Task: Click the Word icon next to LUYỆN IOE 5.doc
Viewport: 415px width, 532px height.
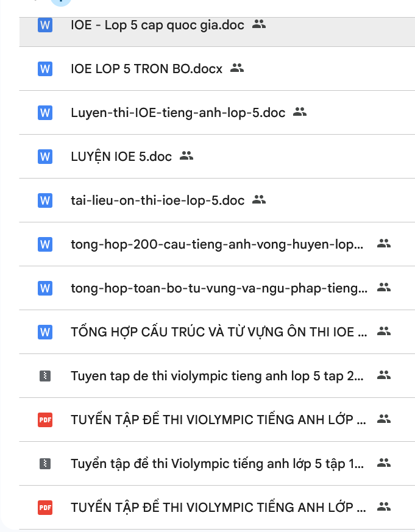Action: pos(44,157)
